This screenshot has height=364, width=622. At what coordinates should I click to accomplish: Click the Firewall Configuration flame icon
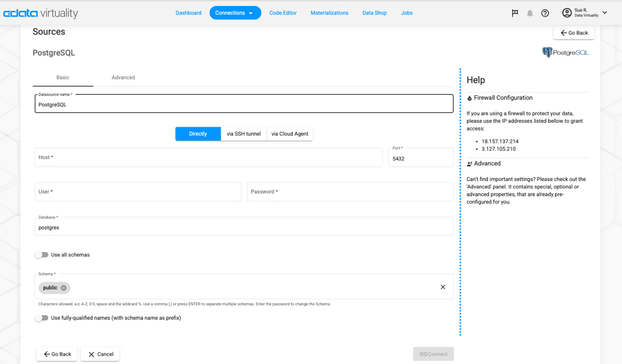[469, 98]
